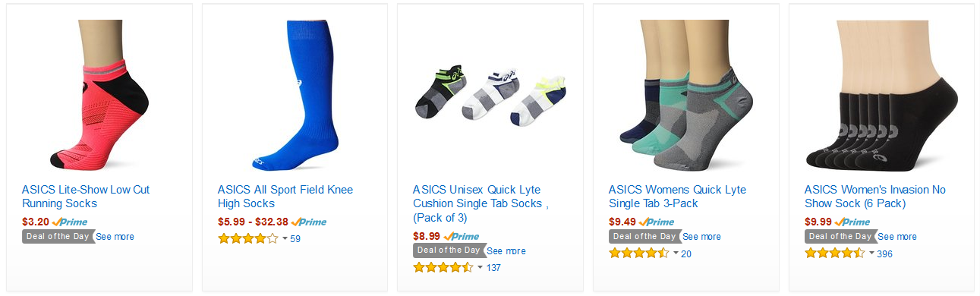Click the Prime logo next to $9.99
The image size is (980, 296).
[852, 222]
